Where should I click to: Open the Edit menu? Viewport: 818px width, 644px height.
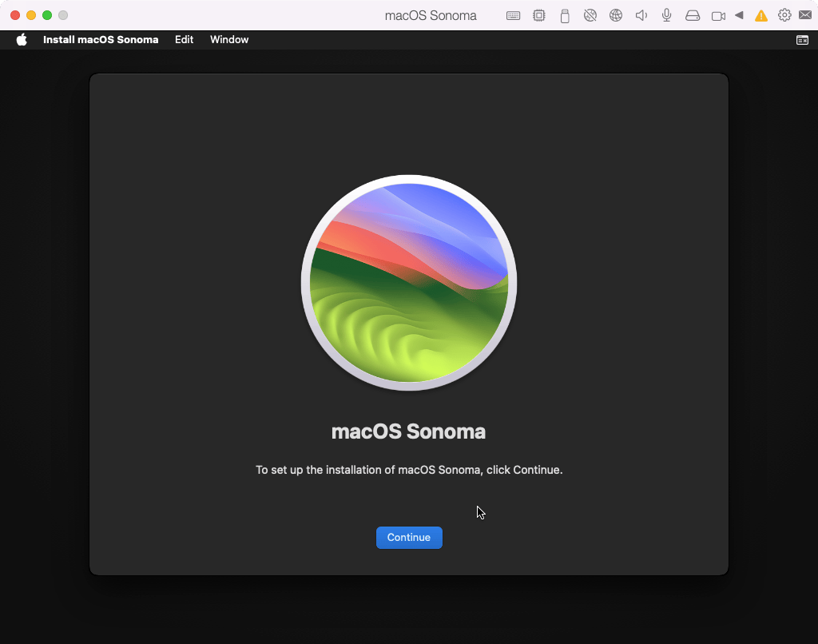point(185,40)
